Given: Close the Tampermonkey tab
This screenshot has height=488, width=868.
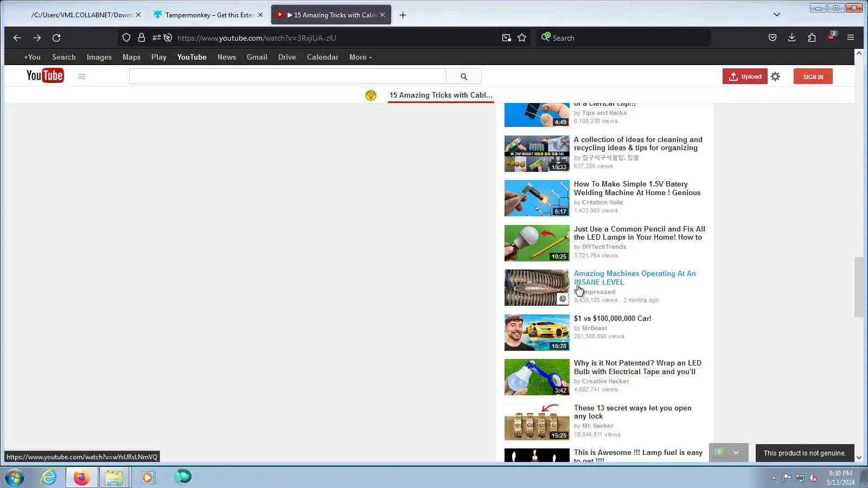Looking at the screenshot, I should click(260, 15).
